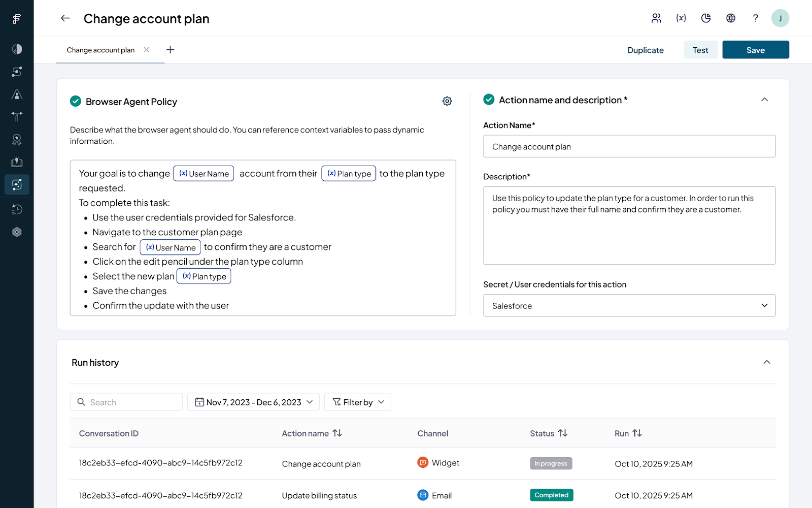The width and height of the screenshot is (812, 508).
Task: Collapse Action name and description section
Action: 764,100
